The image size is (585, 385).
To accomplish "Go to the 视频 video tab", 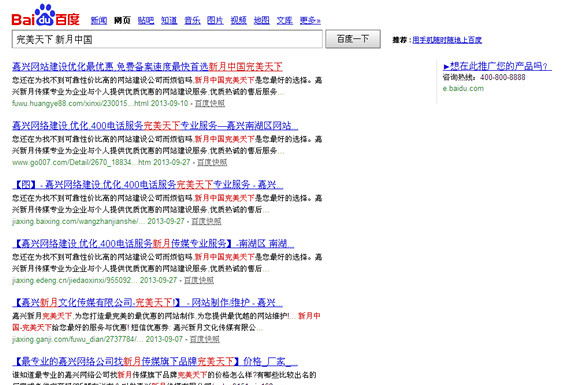I will click(238, 20).
